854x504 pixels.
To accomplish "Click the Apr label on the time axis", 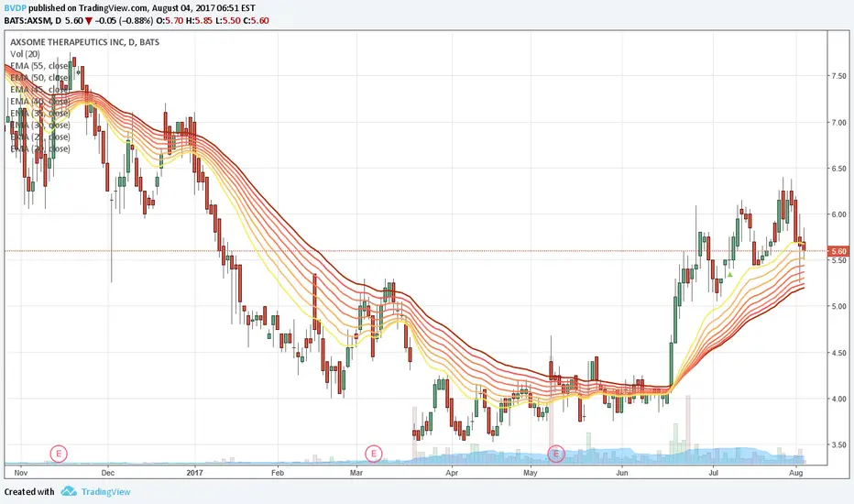I will (452, 473).
